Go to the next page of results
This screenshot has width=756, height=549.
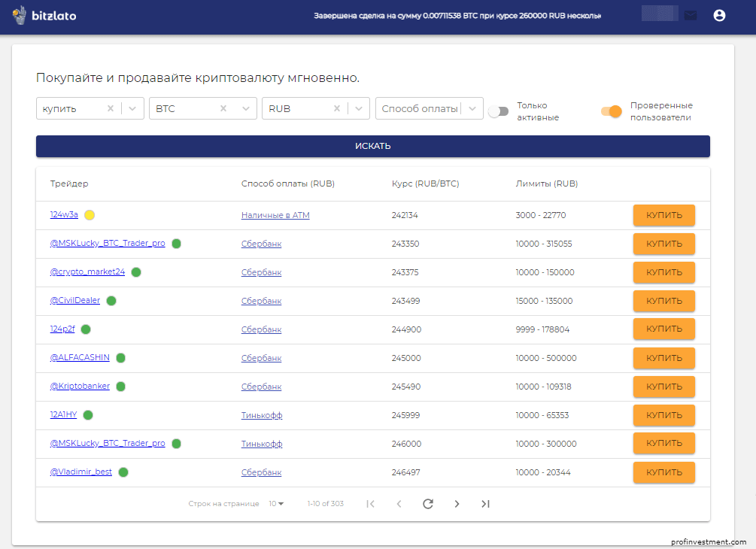click(x=457, y=504)
